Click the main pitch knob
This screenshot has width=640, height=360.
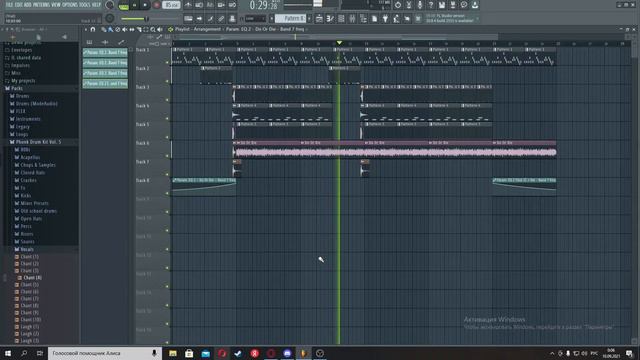(109, 19)
